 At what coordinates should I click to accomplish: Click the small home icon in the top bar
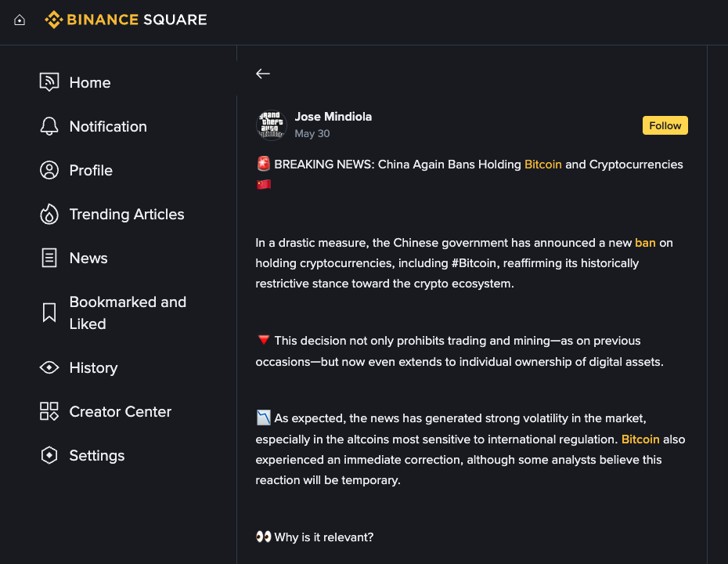pyautogui.click(x=20, y=20)
